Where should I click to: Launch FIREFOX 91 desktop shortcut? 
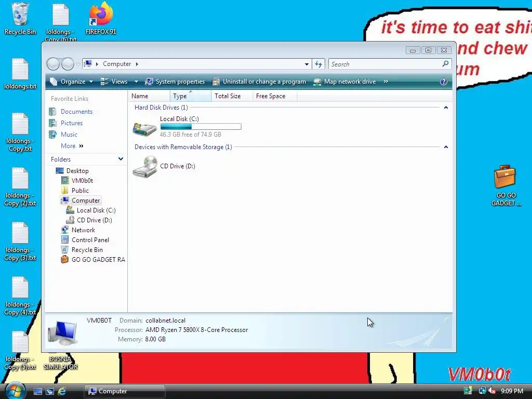(101, 19)
